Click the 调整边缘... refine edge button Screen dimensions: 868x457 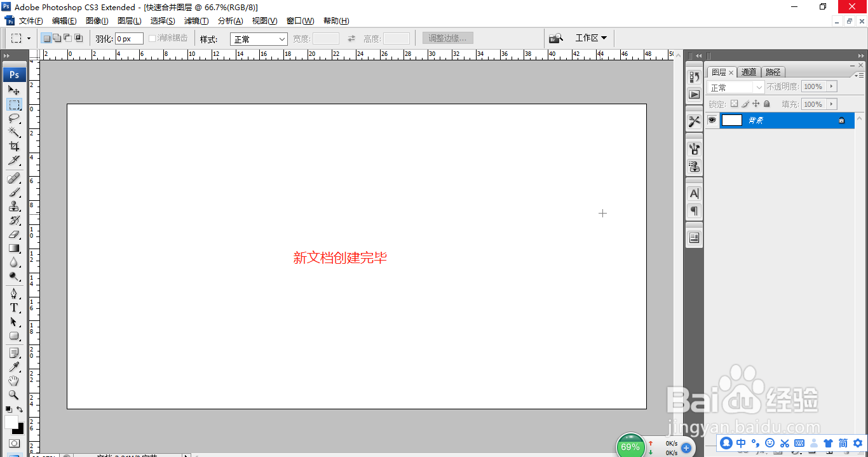[448, 38]
